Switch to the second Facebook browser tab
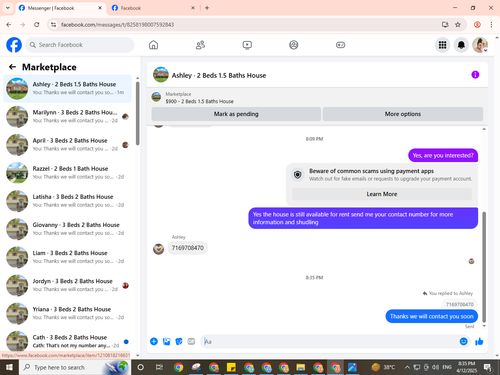Screen dimensions: 500x375 coord(153,8)
